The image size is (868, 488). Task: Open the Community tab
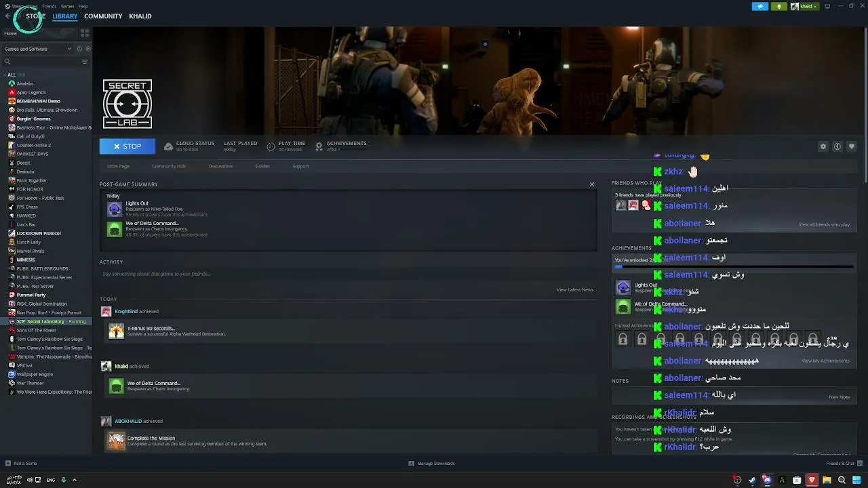pyautogui.click(x=103, y=16)
